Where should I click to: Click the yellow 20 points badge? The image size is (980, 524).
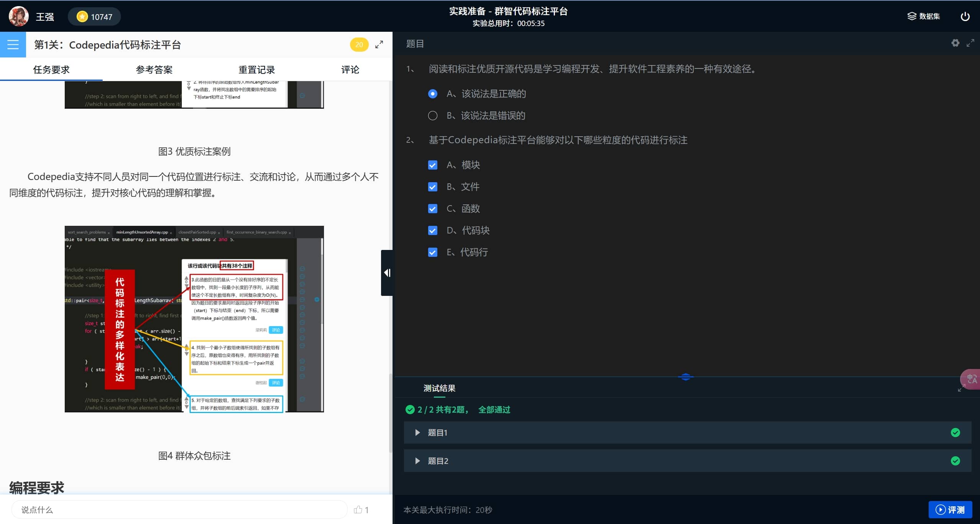pyautogui.click(x=359, y=44)
